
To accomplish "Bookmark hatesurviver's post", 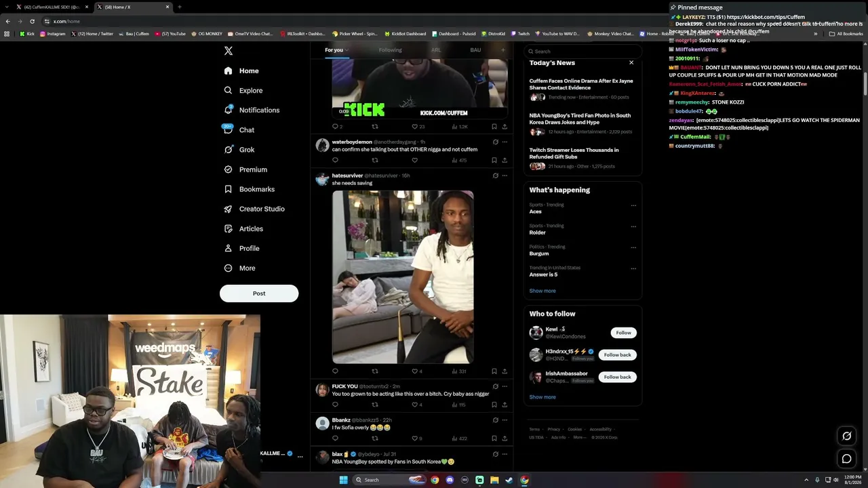I will (x=494, y=371).
